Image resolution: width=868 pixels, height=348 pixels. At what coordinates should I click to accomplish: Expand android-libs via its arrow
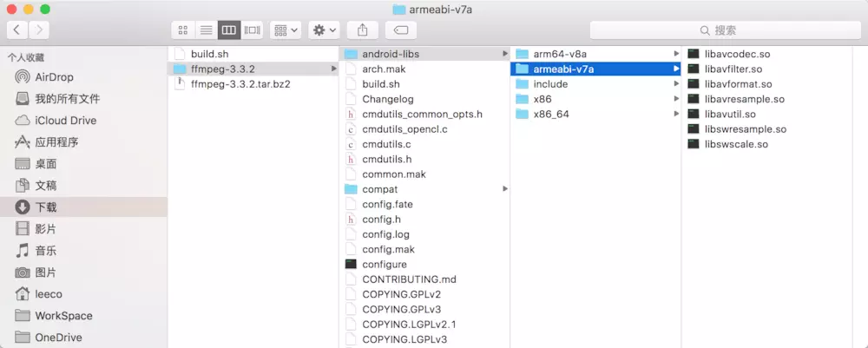[504, 54]
